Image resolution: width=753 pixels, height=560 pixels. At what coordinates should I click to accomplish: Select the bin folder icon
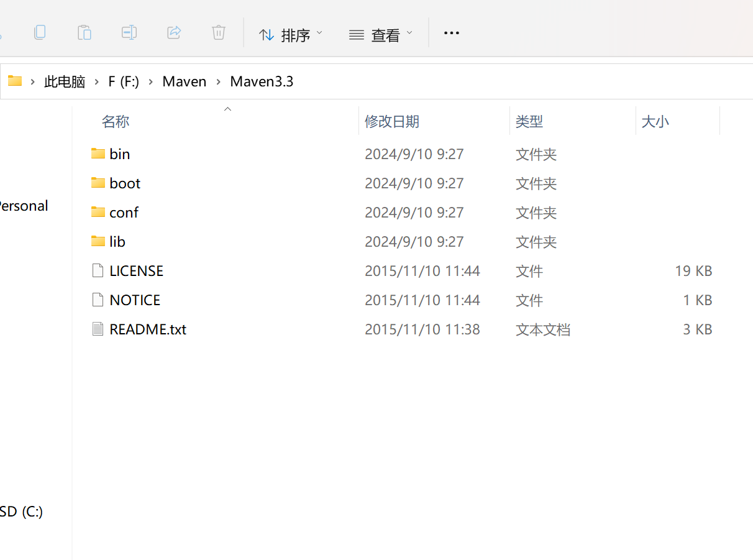(98, 153)
